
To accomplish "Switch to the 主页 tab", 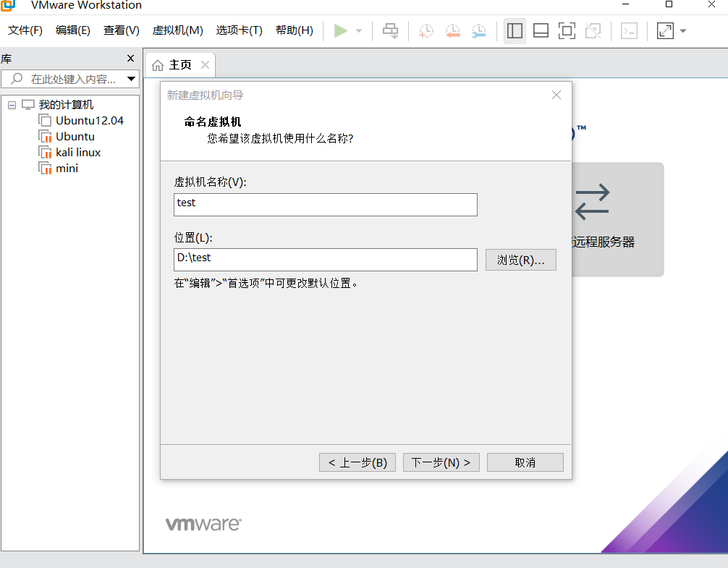I will coord(179,64).
